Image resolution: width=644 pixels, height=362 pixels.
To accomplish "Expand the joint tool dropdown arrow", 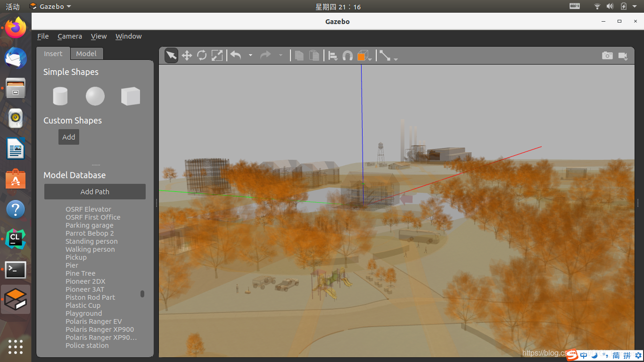I will click(x=396, y=59).
